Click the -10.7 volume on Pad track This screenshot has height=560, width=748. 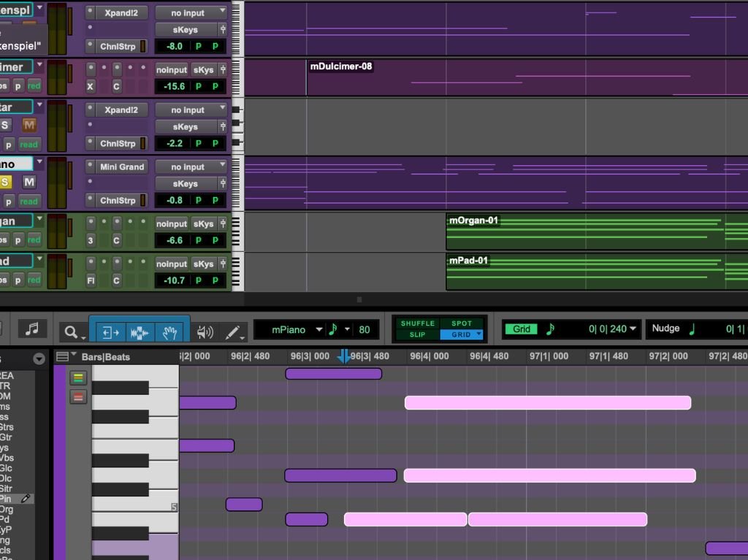174,280
